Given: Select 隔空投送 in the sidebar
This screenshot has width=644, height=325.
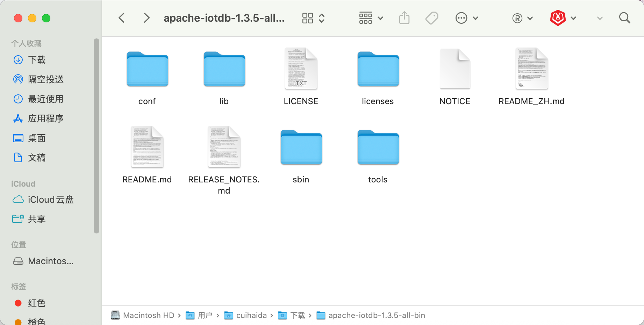Looking at the screenshot, I should point(38,79).
